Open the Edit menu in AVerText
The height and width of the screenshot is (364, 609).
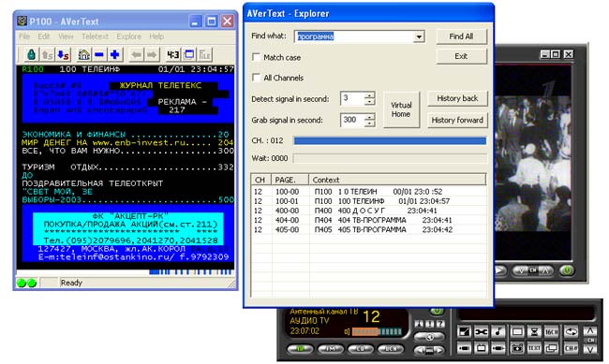pyautogui.click(x=43, y=36)
